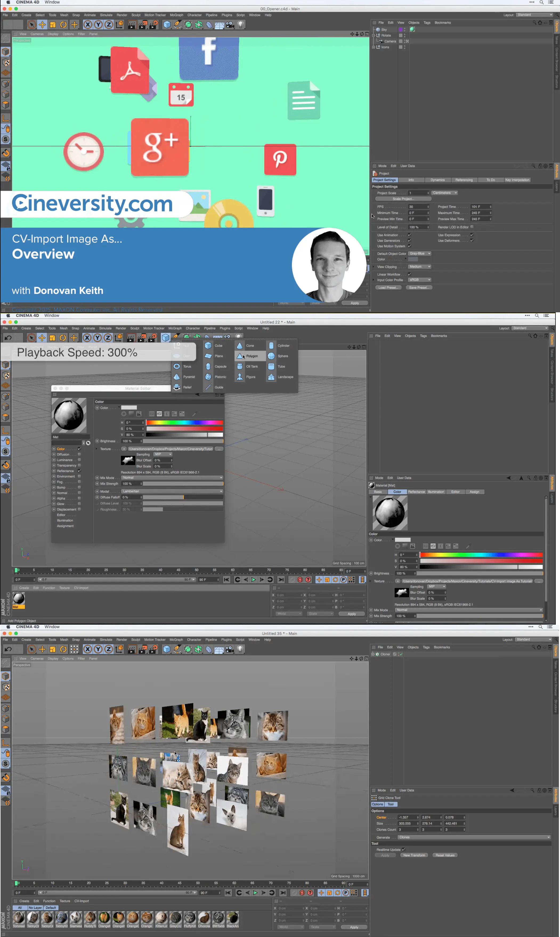Uncheck Use Deformers in Project Settings

tap(472, 240)
